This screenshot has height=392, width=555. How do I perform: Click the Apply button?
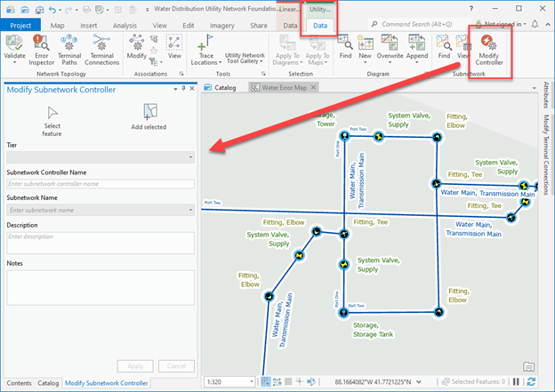tap(135, 366)
